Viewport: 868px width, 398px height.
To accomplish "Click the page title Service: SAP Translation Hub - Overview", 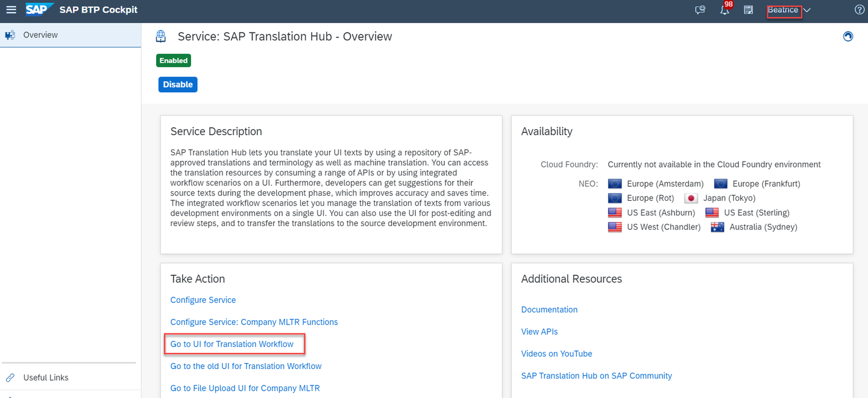I will click(x=285, y=36).
